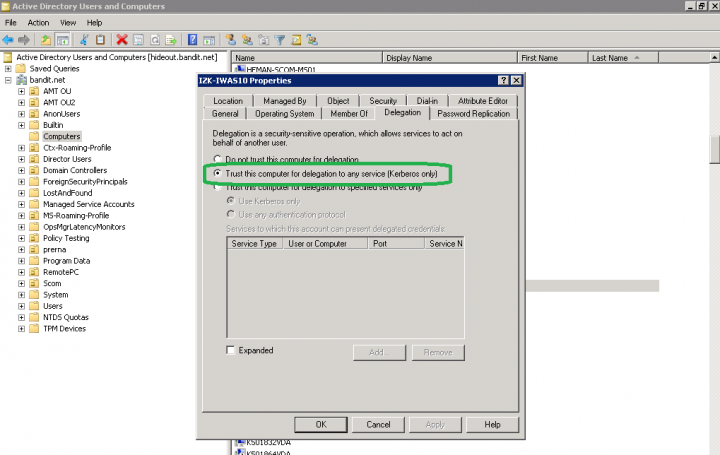Click the Display Name column header
Image resolution: width=720 pixels, height=455 pixels.
coord(409,58)
